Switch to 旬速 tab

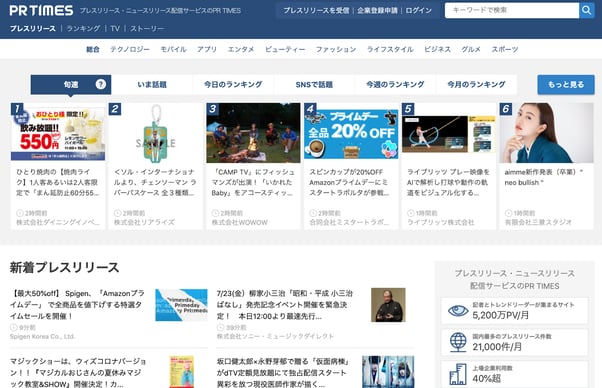click(x=71, y=84)
